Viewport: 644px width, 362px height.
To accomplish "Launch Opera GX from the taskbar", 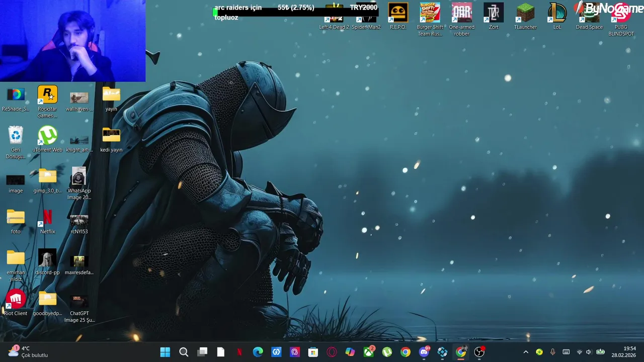I will (x=332, y=352).
